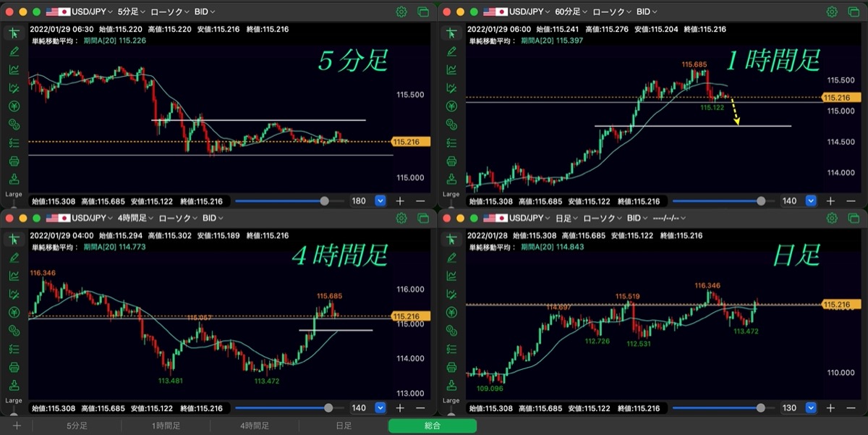Click the download icon in the 60分足 chart
Image resolution: width=868 pixels, height=435 pixels.
click(452, 179)
